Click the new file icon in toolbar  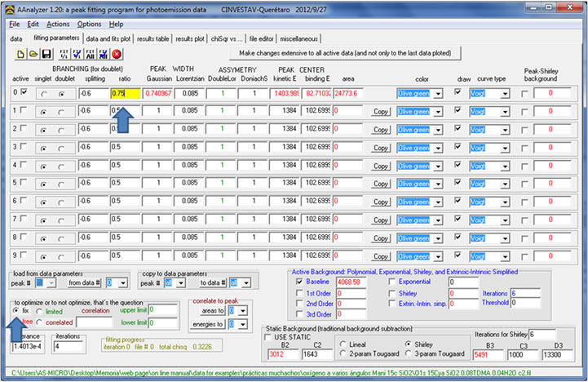point(22,53)
